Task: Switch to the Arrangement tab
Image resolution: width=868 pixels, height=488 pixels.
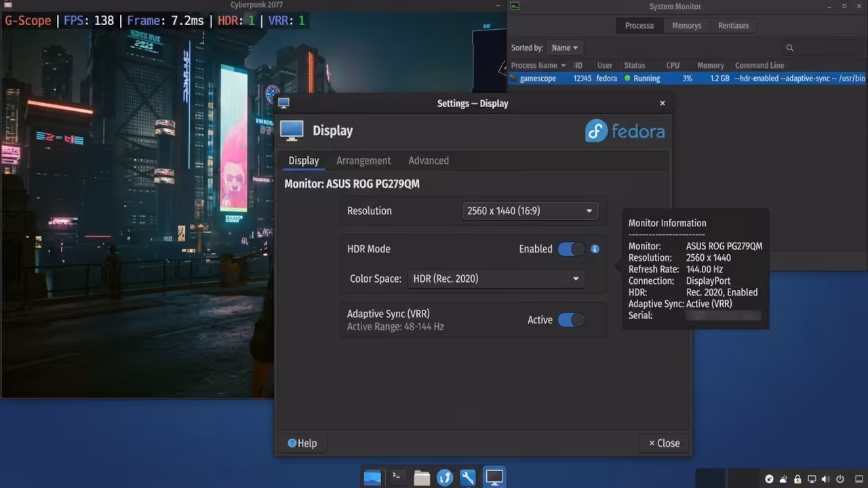Action: pos(363,161)
